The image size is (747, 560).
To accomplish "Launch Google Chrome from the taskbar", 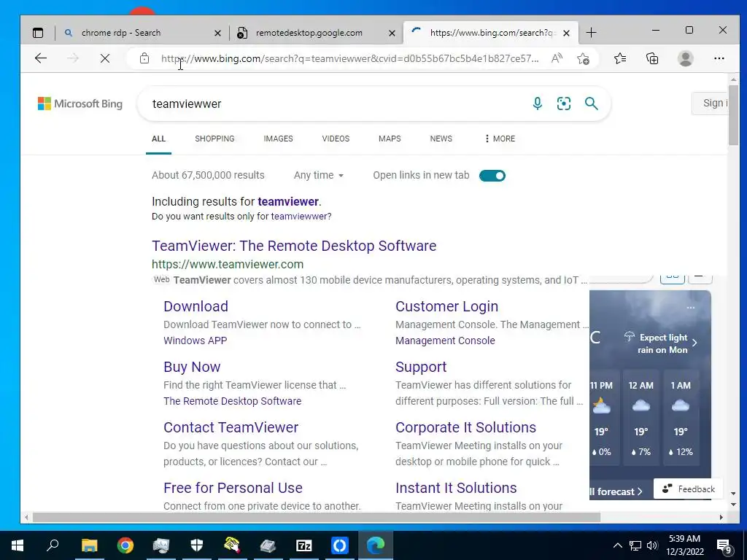I will [125, 545].
